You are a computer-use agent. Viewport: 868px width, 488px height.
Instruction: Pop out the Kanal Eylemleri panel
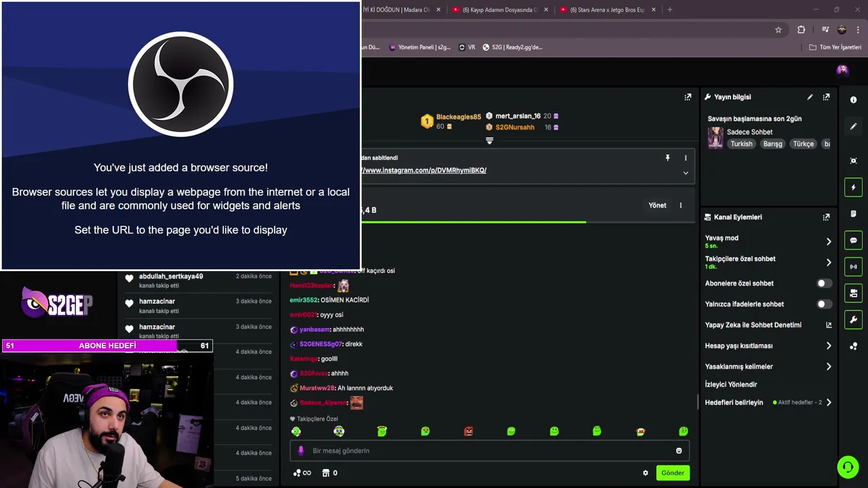click(826, 217)
